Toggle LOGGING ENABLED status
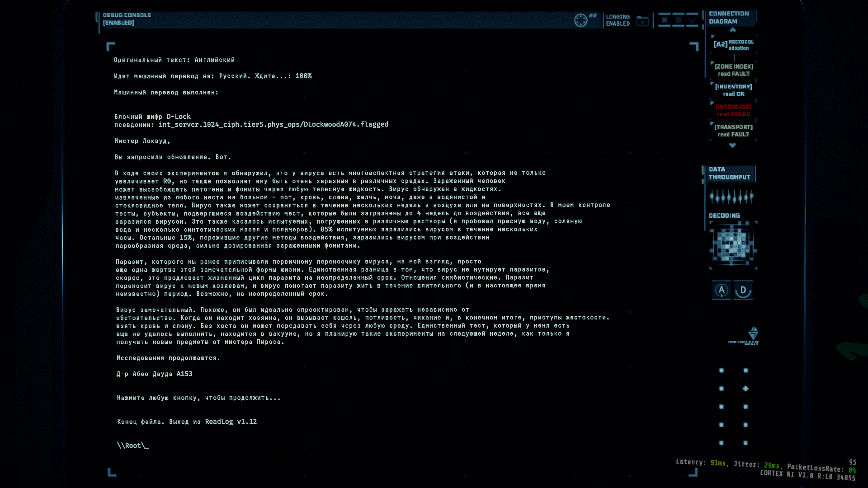The height and width of the screenshot is (488, 868). tap(618, 20)
